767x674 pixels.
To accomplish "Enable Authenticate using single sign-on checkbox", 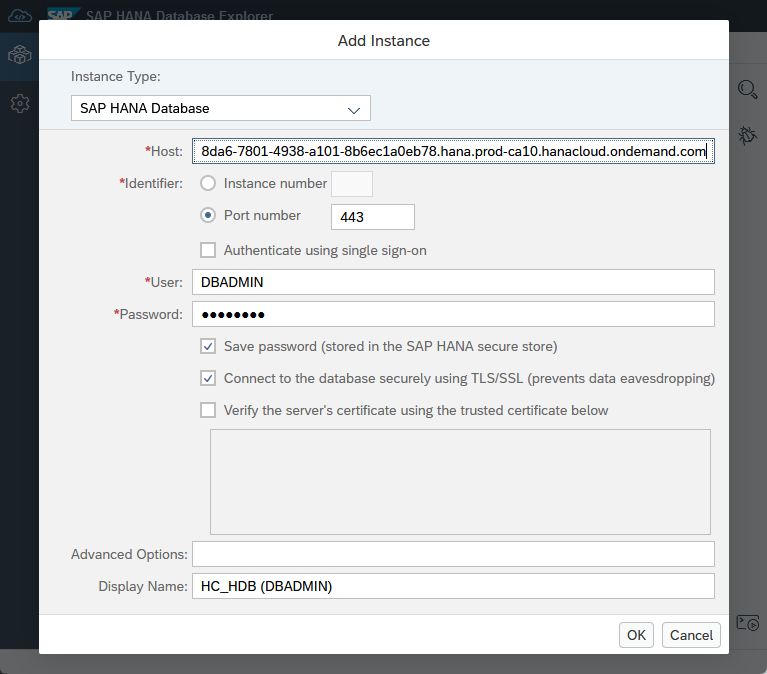I will click(208, 250).
